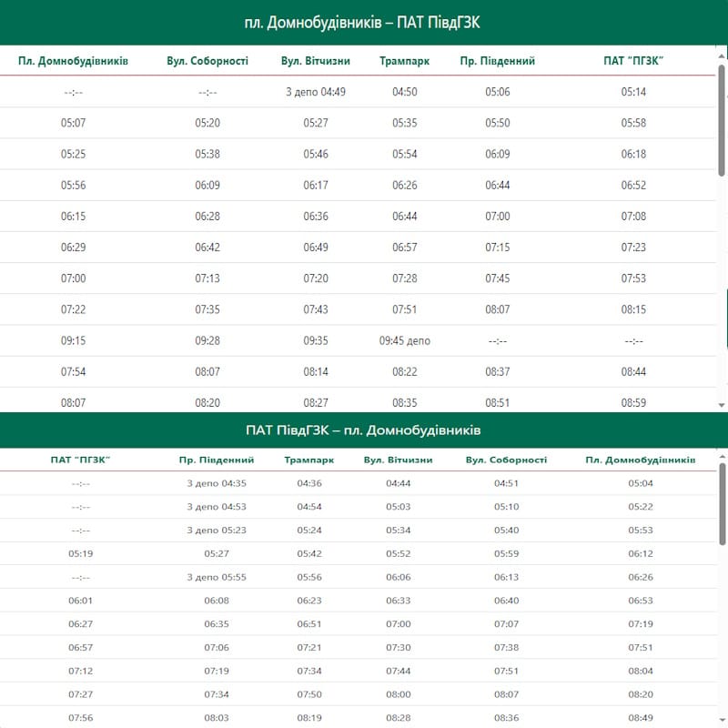Click the '05:14' arrival time at ПАТ "ПГЗК"

(x=633, y=92)
